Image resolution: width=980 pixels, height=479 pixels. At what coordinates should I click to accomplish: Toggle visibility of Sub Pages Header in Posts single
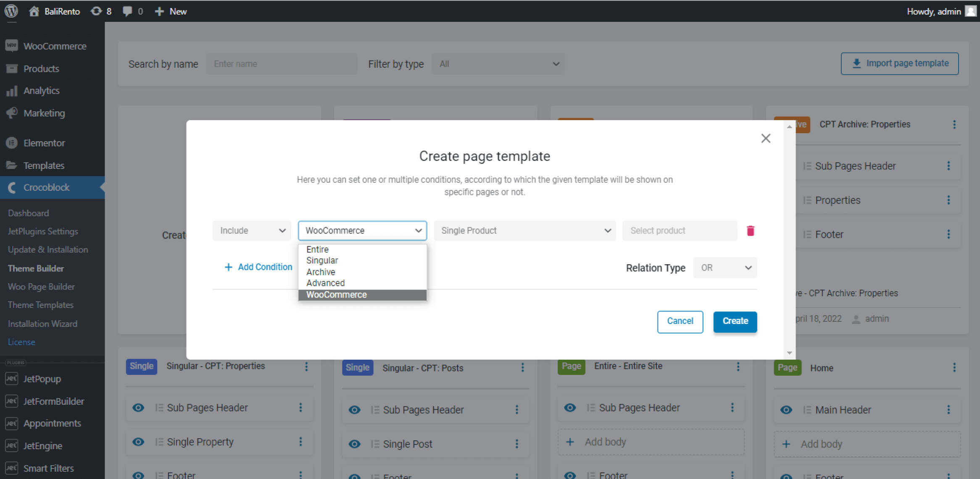pos(354,410)
